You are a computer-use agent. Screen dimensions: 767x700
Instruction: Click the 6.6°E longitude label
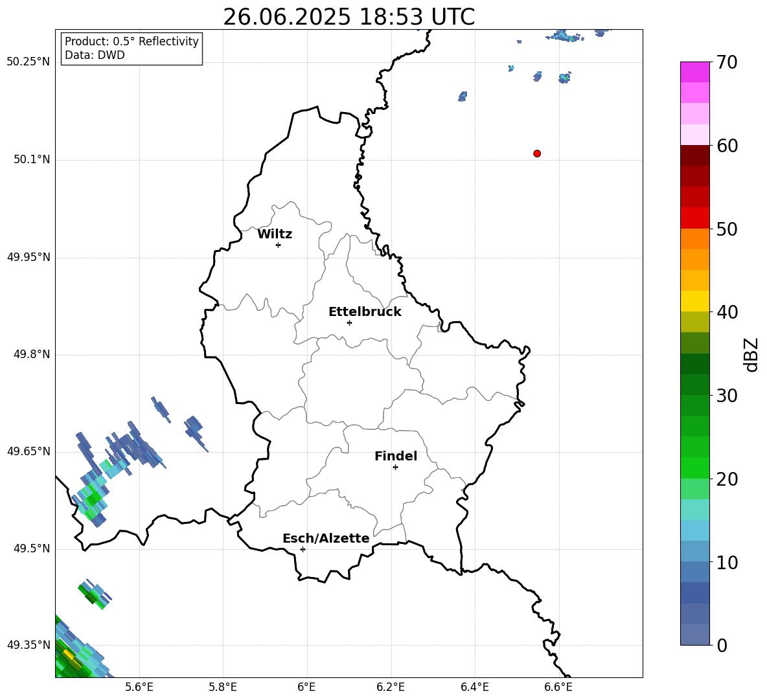pyautogui.click(x=558, y=687)
